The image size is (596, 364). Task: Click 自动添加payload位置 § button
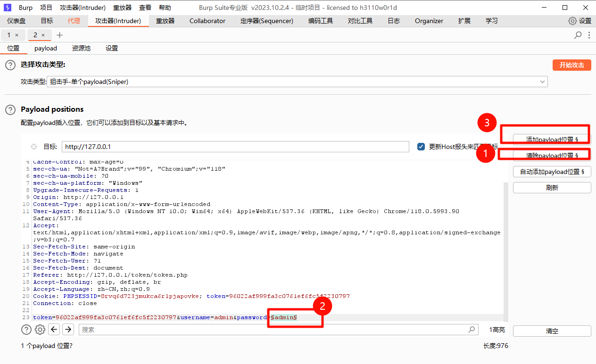(x=552, y=172)
